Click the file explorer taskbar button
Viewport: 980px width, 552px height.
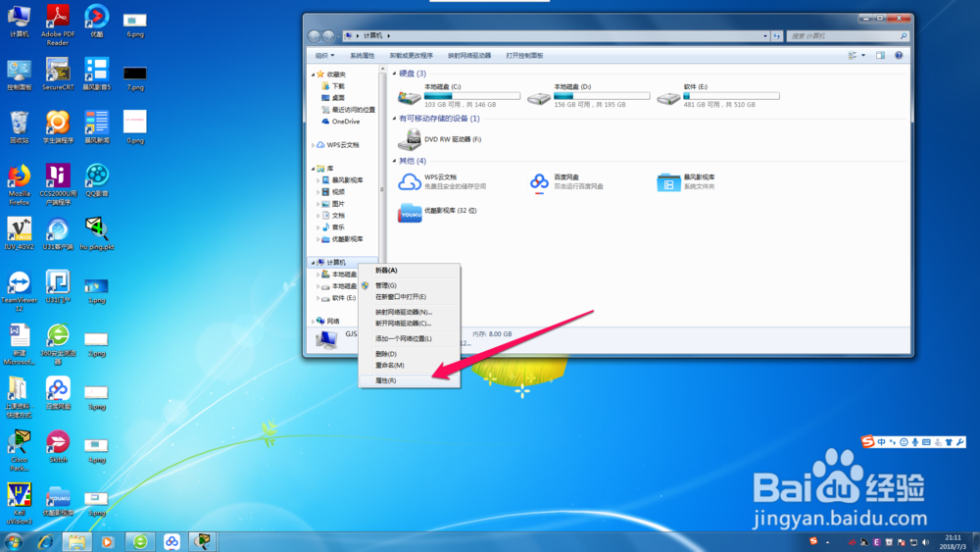pyautogui.click(x=76, y=541)
